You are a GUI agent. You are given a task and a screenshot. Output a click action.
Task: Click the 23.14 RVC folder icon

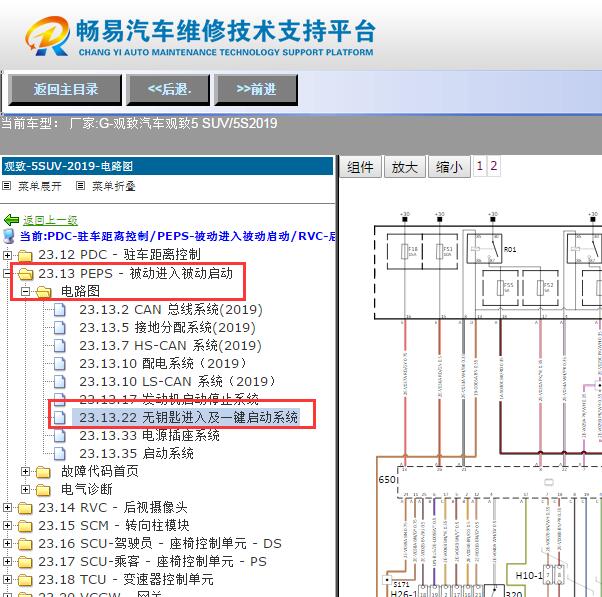coord(25,508)
